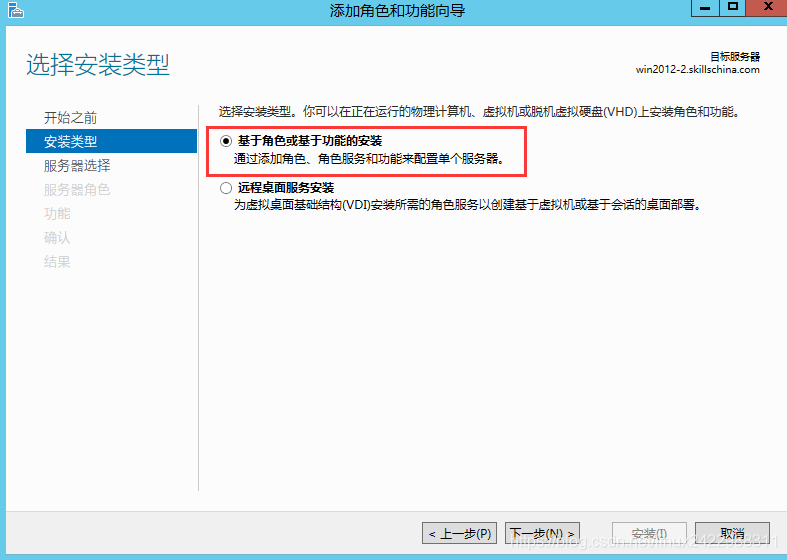This screenshot has height=560, width=787.
Task: Close the wizard window
Action: coord(767,8)
